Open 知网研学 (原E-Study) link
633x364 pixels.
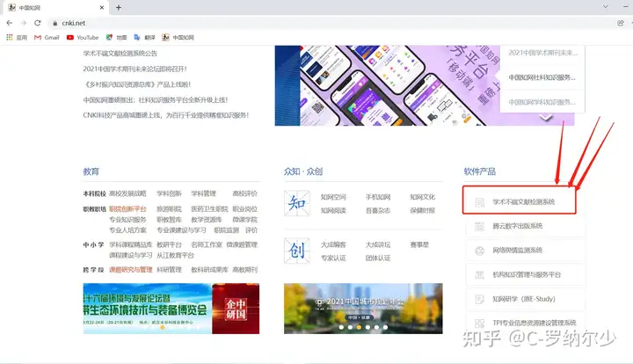[524, 299]
